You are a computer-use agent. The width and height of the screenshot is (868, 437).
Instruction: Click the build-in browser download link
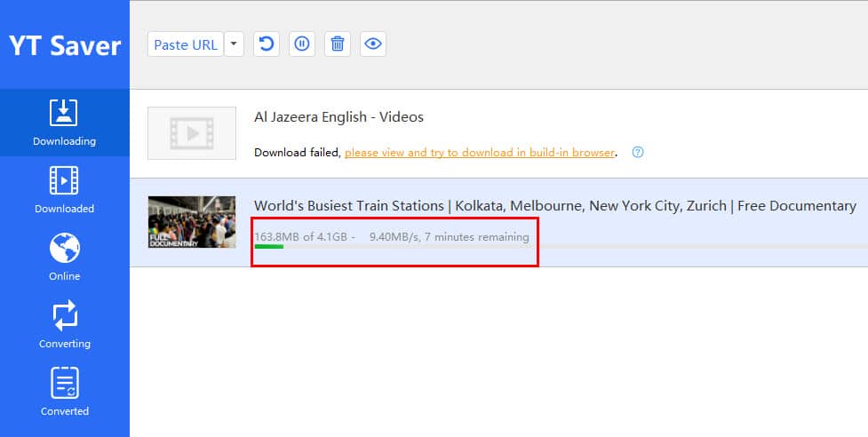(480, 153)
